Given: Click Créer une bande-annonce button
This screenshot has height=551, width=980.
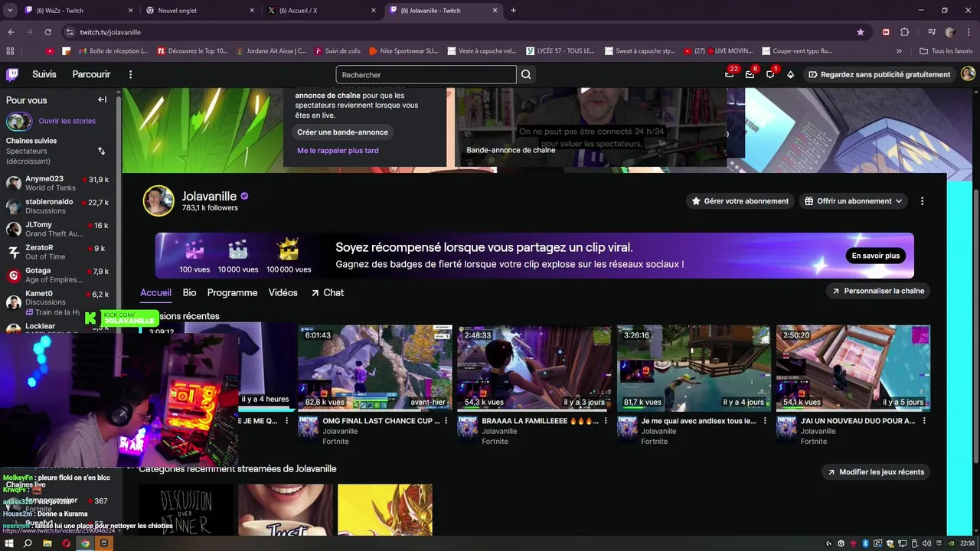Looking at the screenshot, I should [x=342, y=132].
